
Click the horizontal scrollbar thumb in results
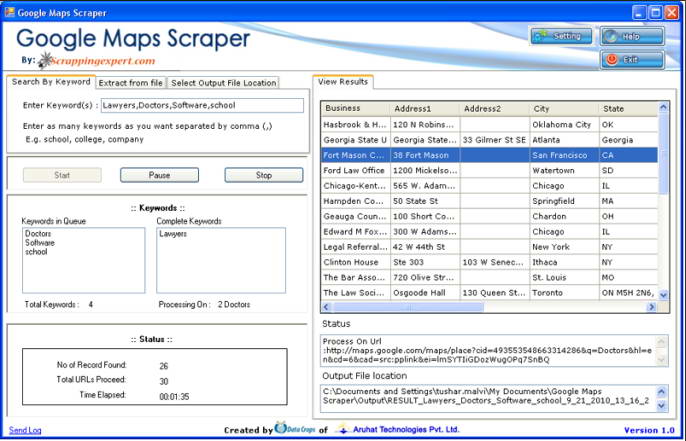click(x=407, y=307)
